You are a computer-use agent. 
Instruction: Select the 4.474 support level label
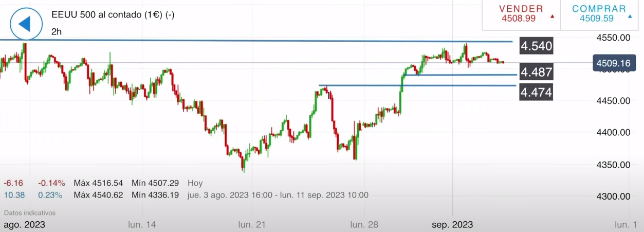pos(536,93)
